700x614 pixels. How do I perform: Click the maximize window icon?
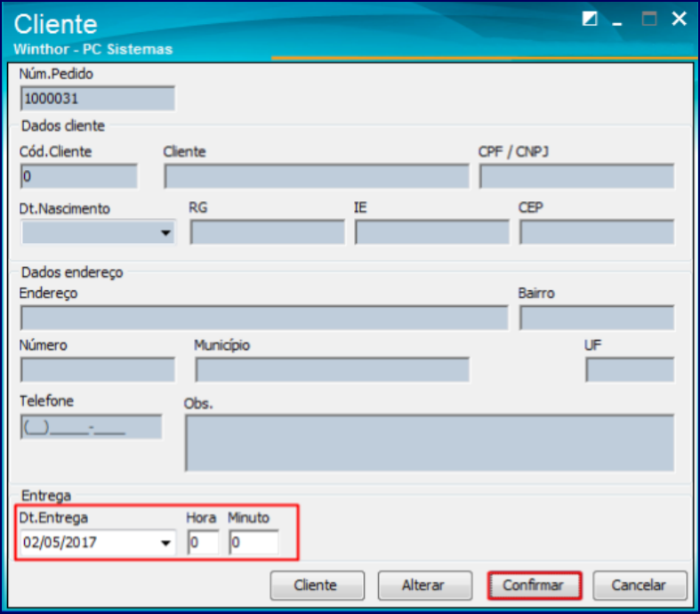(649, 19)
